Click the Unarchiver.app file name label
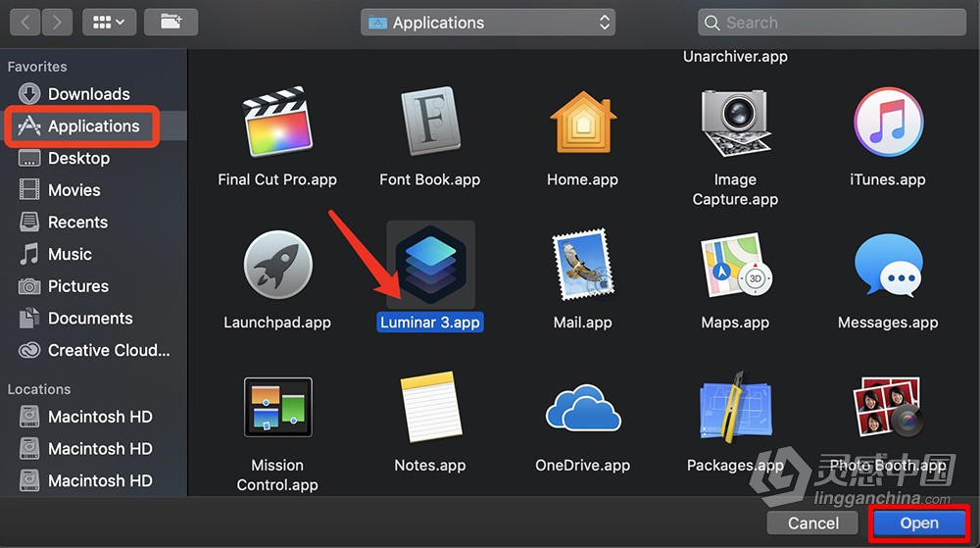This screenshot has width=980, height=548. tap(735, 56)
